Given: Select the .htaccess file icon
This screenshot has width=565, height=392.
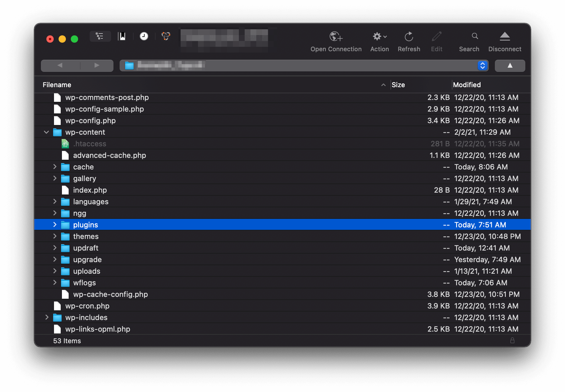Looking at the screenshot, I should [x=65, y=144].
